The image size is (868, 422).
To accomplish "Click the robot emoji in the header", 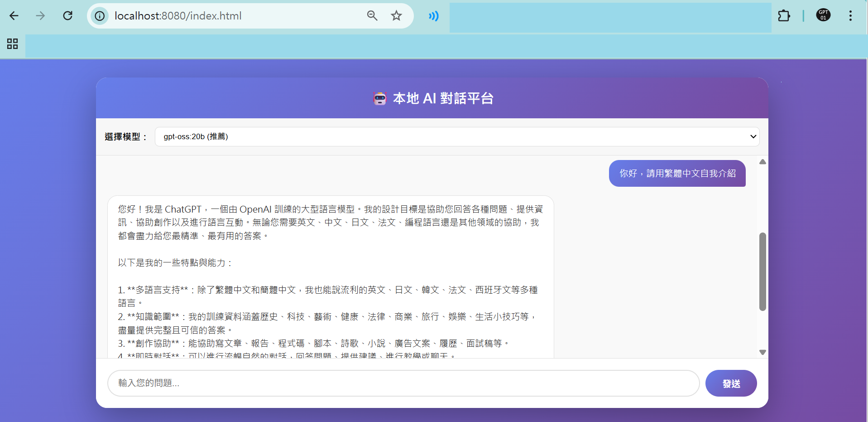I will tap(380, 98).
